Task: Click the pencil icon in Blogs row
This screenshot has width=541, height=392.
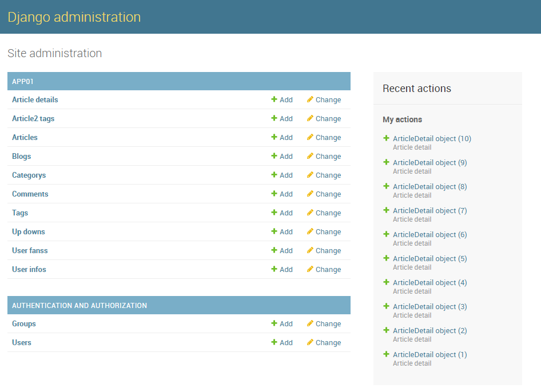Action: 310,156
